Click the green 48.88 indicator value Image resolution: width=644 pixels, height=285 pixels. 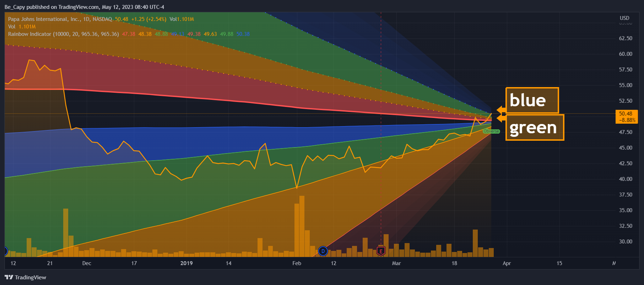[x=161, y=34]
